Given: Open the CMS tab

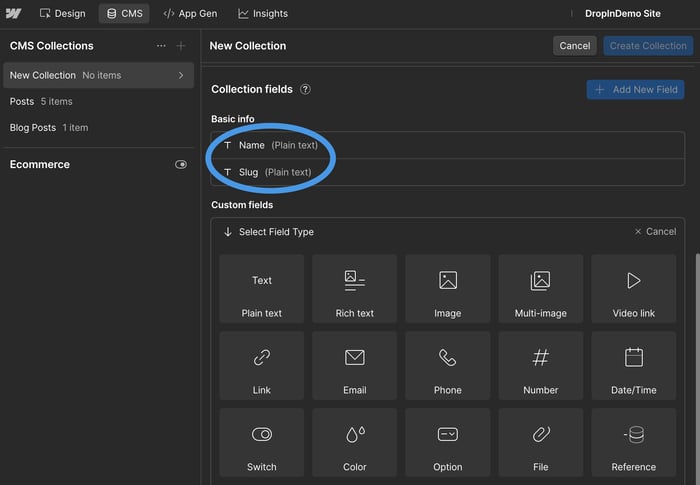Looking at the screenshot, I should [125, 13].
